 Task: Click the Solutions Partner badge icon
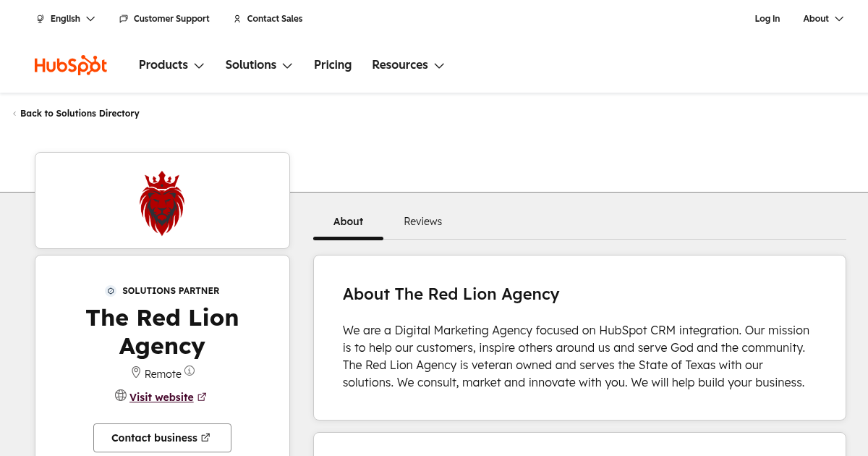[111, 291]
